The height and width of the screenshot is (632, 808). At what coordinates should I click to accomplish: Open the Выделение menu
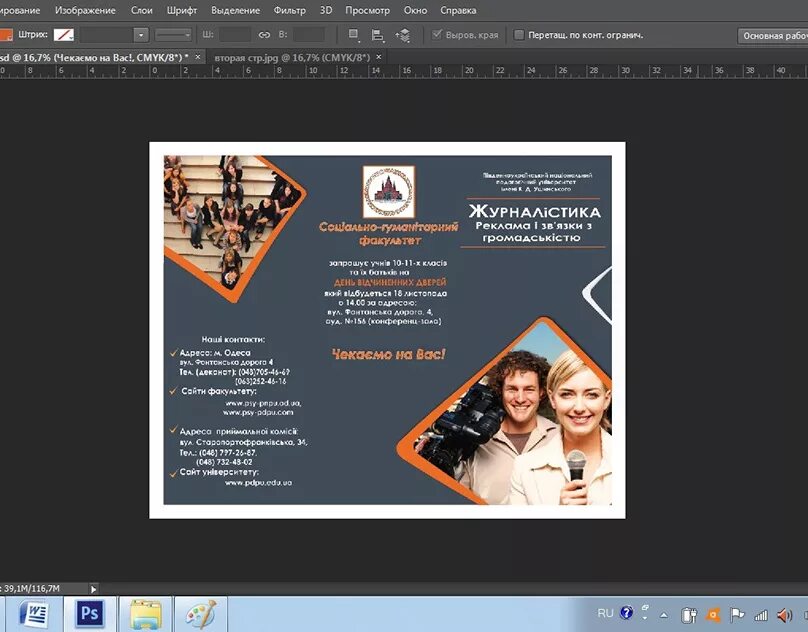click(235, 10)
